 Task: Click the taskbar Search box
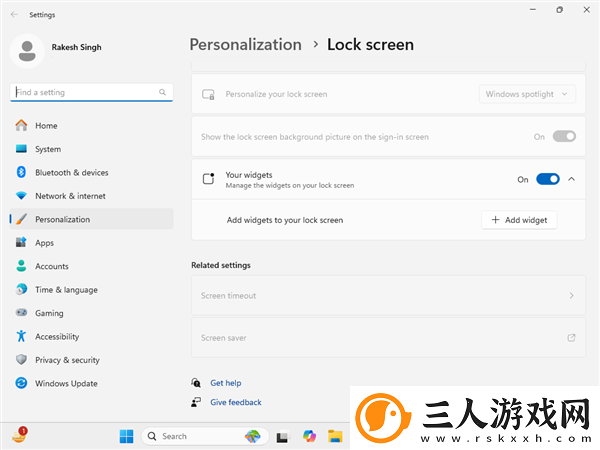coord(205,436)
